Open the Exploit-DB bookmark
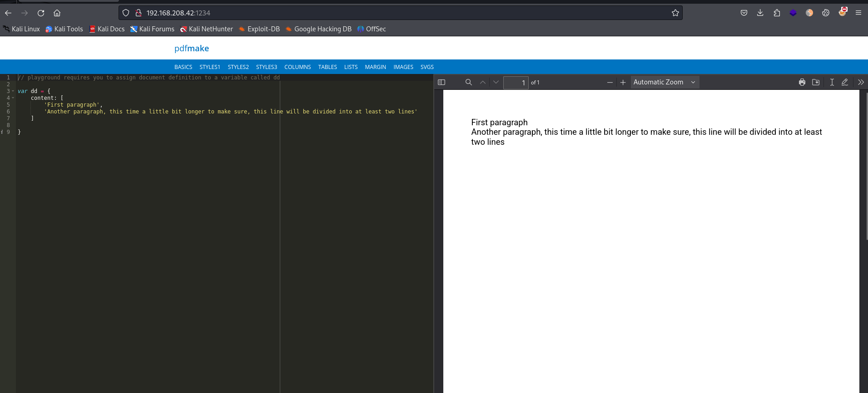Viewport: 868px width, 393px height. click(259, 29)
